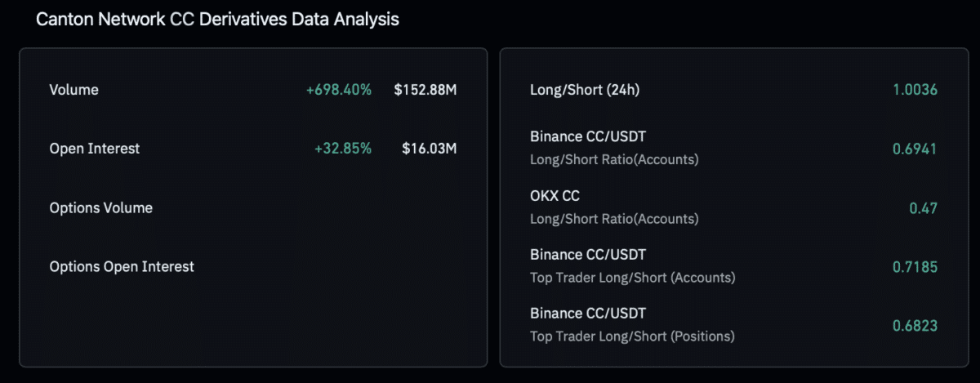Select the Options Volume row label
Screen dimensions: 980x383
(x=101, y=208)
